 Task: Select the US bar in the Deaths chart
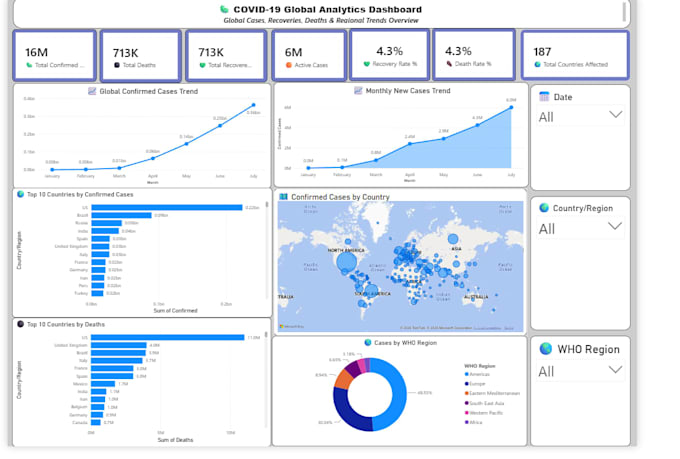click(168, 337)
